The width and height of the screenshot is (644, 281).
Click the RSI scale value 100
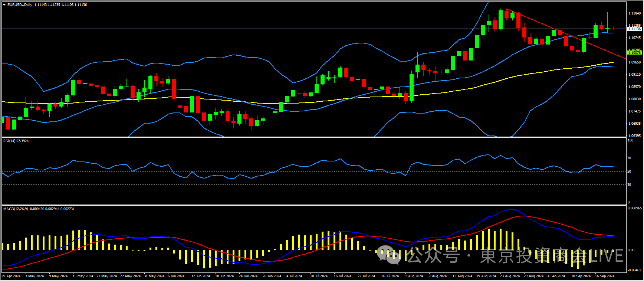tap(630, 140)
